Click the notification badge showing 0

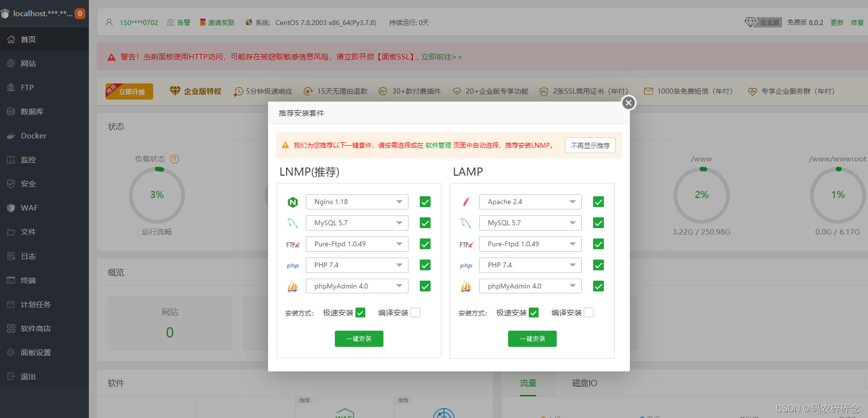point(80,14)
